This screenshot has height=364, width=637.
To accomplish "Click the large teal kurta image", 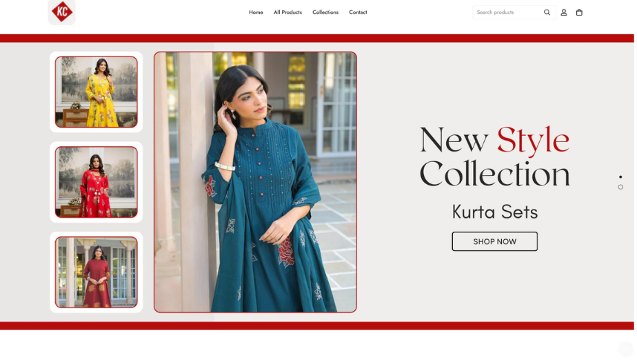I will [255, 182].
